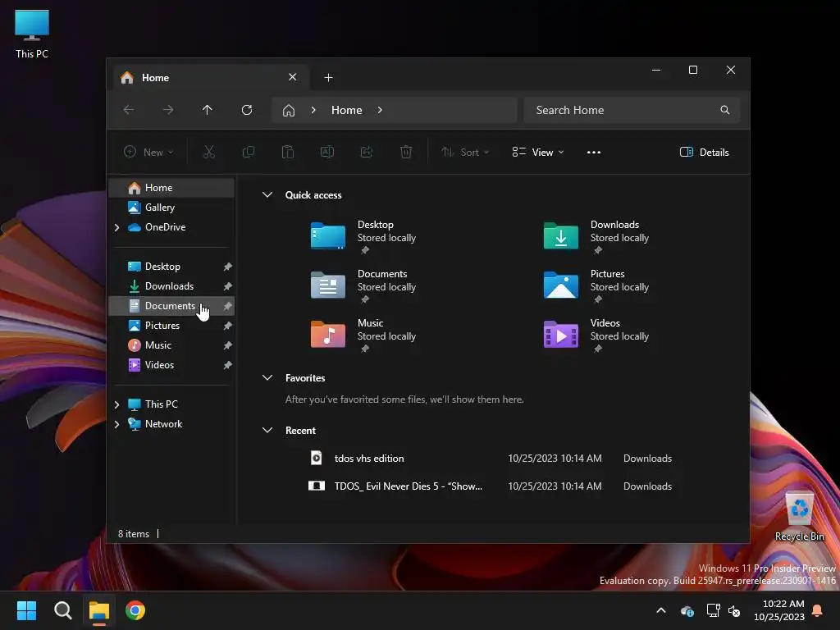The width and height of the screenshot is (840, 630).
Task: Expand This PC in the navigation pane
Action: coord(116,404)
